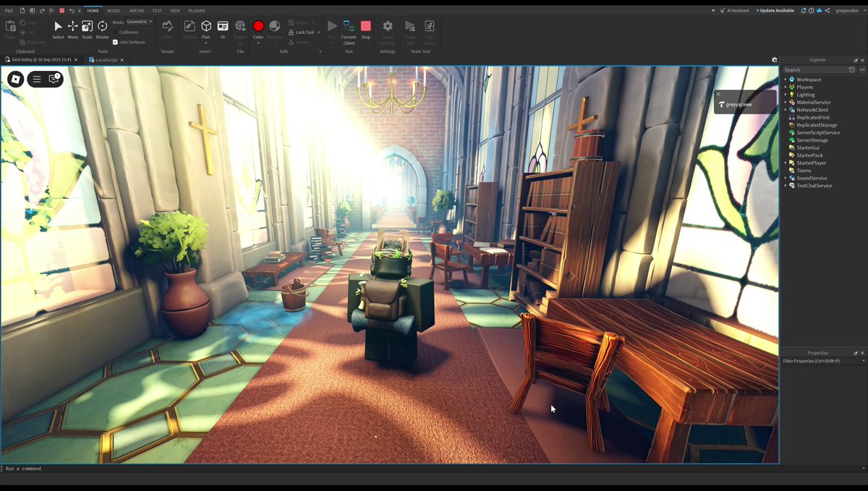Image resolution: width=868 pixels, height=491 pixels.
Task: Switch to the VIEW ribbon tab
Action: pos(175,11)
